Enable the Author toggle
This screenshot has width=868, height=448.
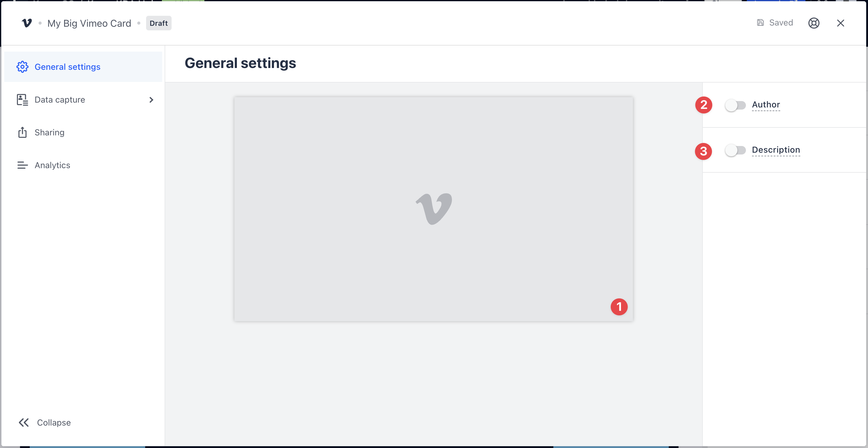(735, 105)
